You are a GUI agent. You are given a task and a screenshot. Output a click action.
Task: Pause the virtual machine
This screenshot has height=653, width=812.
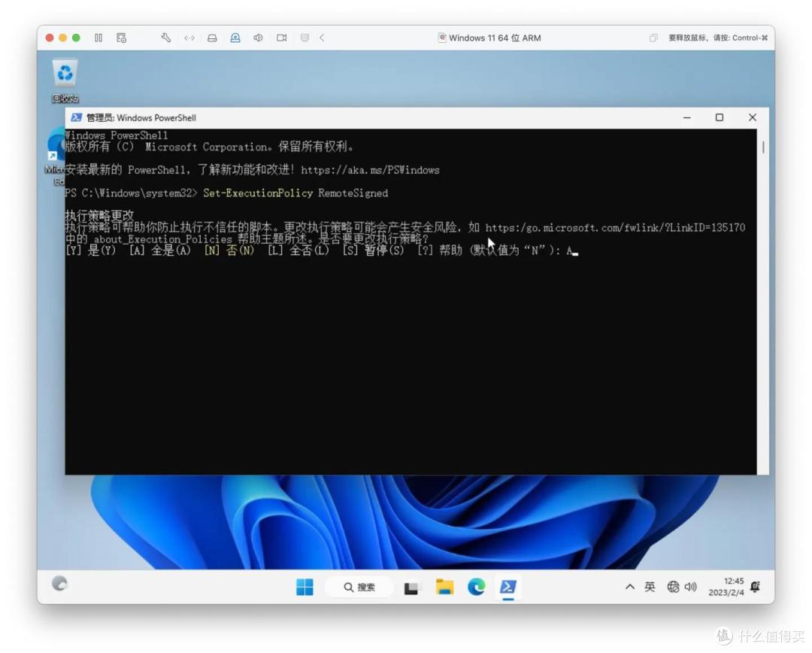coord(98,38)
